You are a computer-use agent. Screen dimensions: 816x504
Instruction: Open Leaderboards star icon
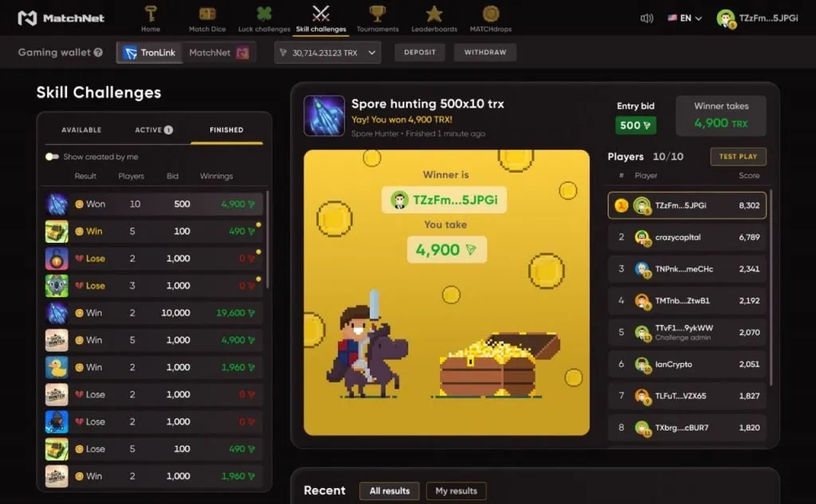[434, 14]
